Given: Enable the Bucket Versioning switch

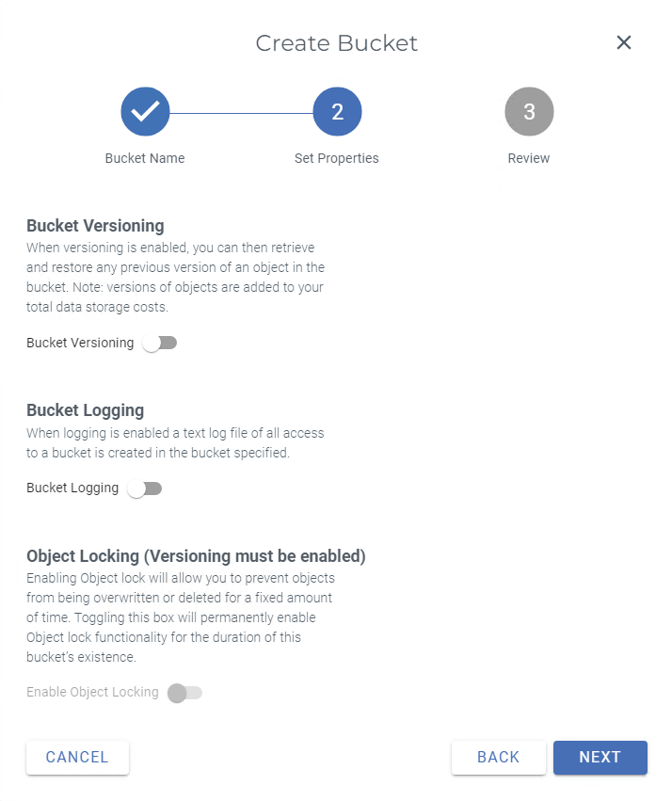Looking at the screenshot, I should tap(160, 344).
